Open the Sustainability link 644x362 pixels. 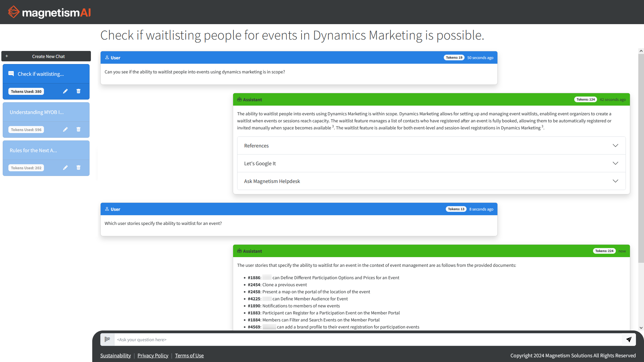115,355
